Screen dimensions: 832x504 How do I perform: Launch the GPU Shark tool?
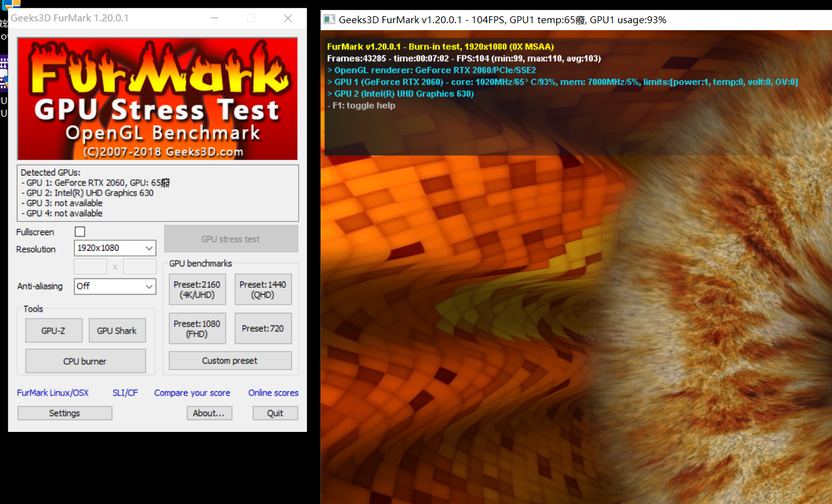[x=117, y=330]
